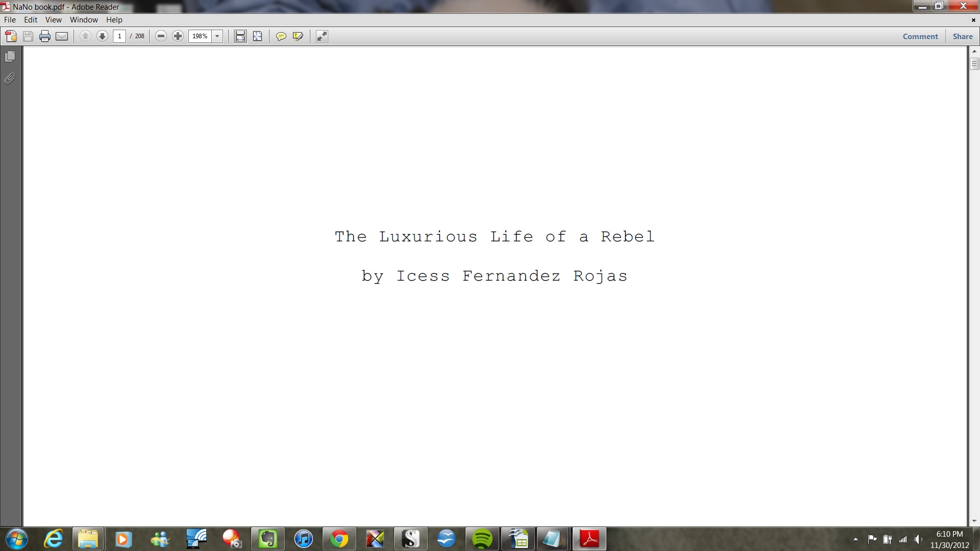Open the Edit menu
The width and height of the screenshot is (980, 551).
point(31,20)
